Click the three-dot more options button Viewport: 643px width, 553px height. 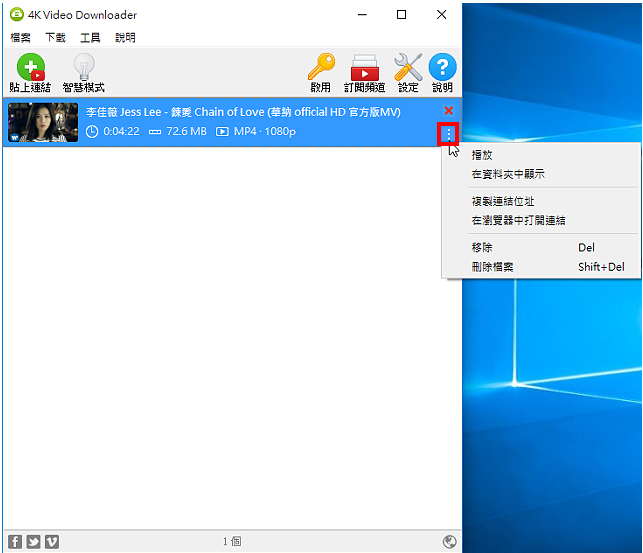point(449,134)
